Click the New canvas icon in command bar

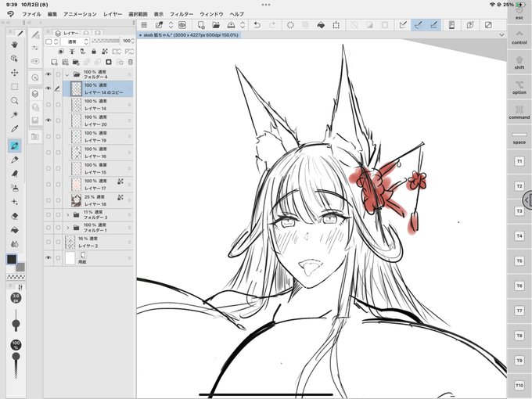coord(201,25)
